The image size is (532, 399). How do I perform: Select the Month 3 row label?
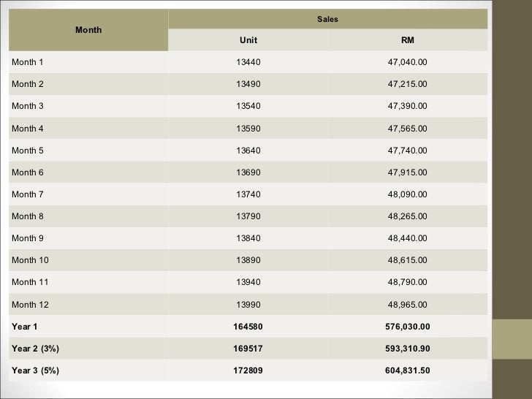[x=28, y=106]
